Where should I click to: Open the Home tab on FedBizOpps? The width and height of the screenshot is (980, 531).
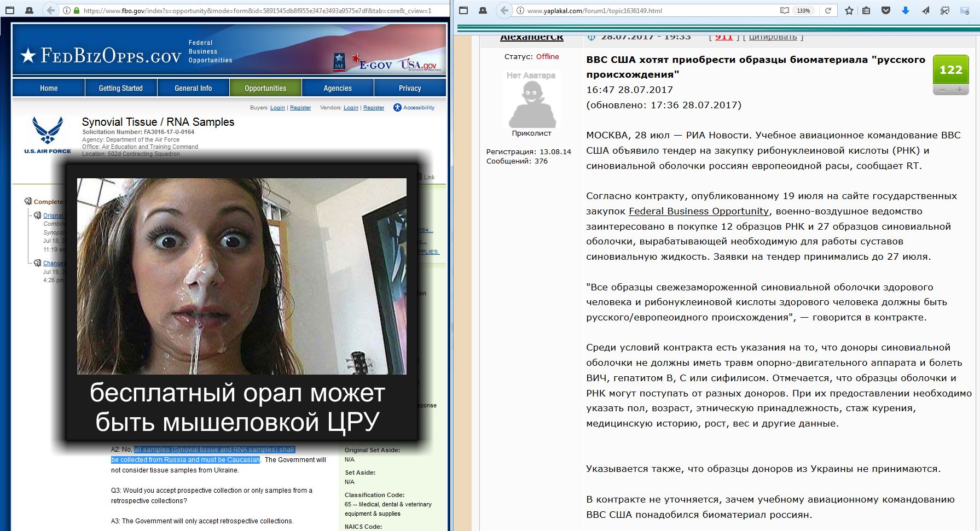click(49, 88)
